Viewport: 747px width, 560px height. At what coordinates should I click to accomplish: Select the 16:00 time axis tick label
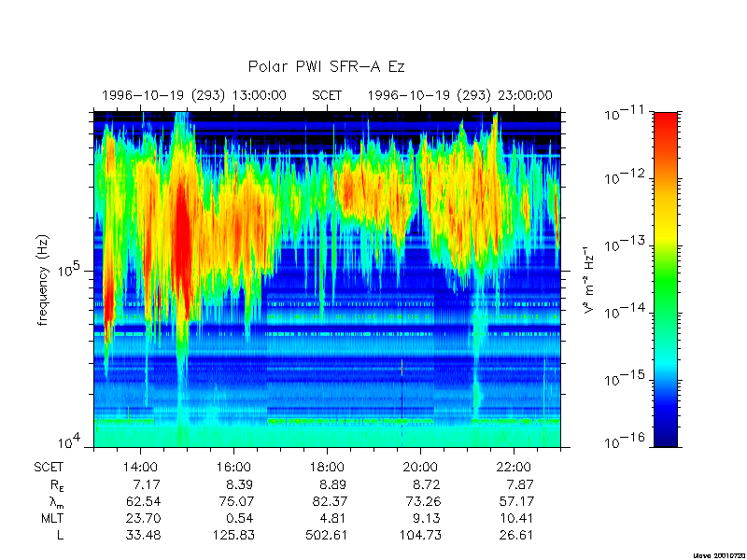pyautogui.click(x=233, y=467)
